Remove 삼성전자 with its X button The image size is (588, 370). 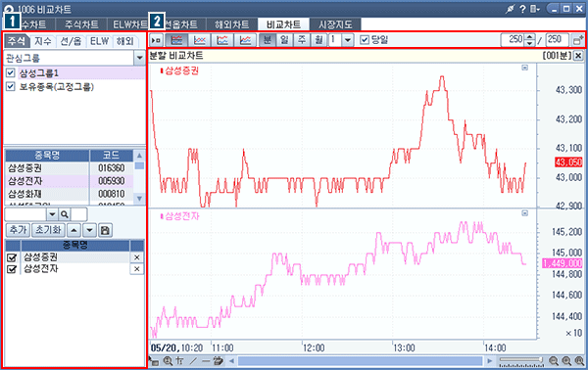(x=137, y=269)
